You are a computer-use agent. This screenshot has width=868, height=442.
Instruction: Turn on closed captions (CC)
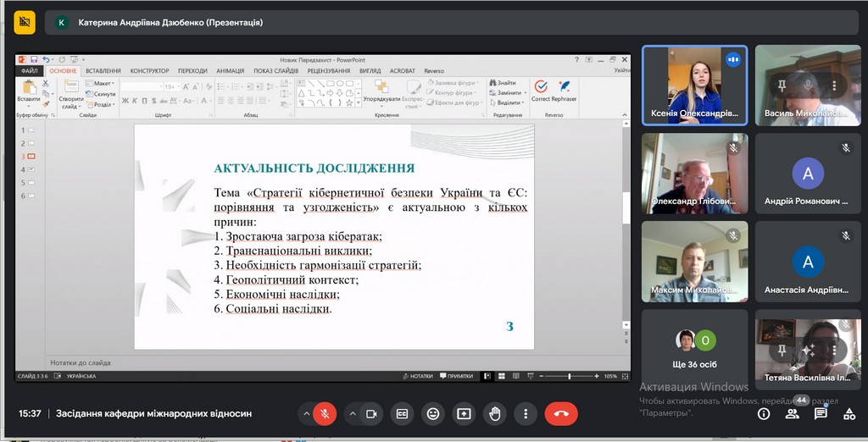tap(402, 414)
